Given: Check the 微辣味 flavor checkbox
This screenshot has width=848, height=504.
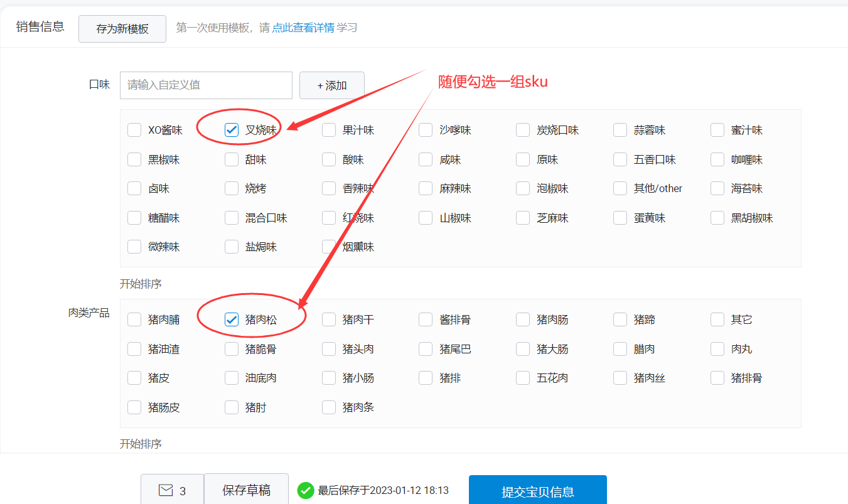Looking at the screenshot, I should (134, 247).
